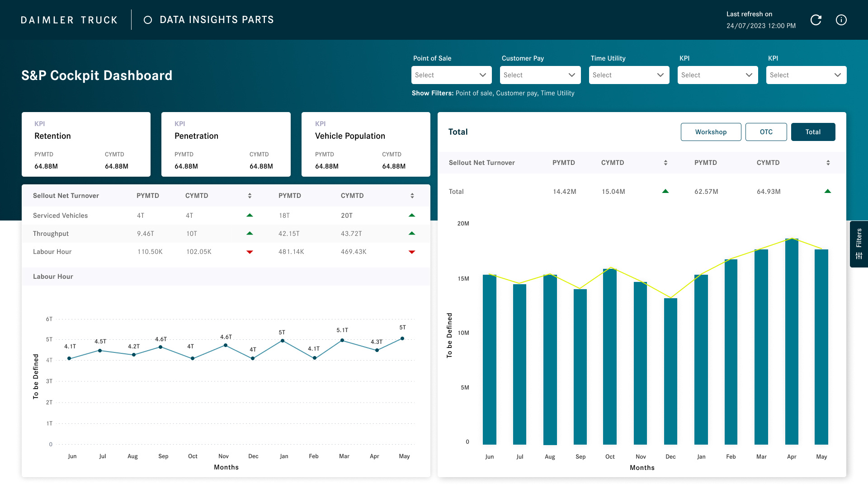The height and width of the screenshot is (488, 868).
Task: Toggle to the Workshop view
Action: click(711, 132)
